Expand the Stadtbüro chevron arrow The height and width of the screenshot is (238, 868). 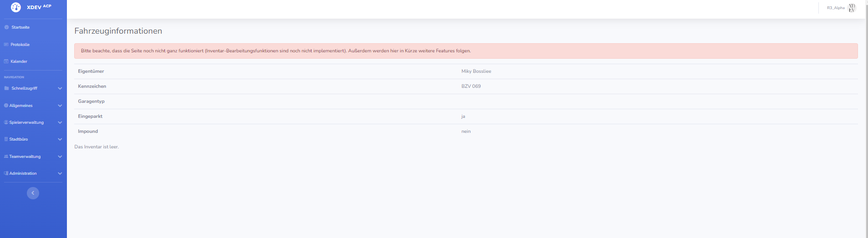(x=60, y=139)
